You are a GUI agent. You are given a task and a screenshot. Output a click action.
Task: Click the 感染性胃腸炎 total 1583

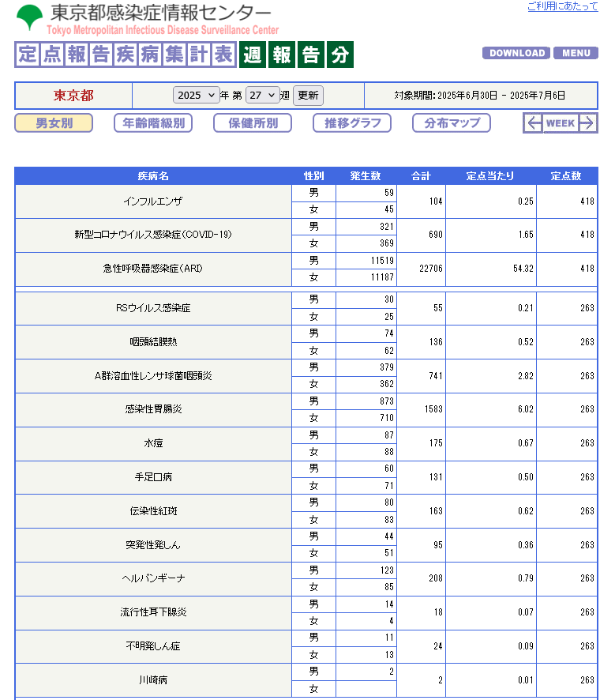pos(433,409)
